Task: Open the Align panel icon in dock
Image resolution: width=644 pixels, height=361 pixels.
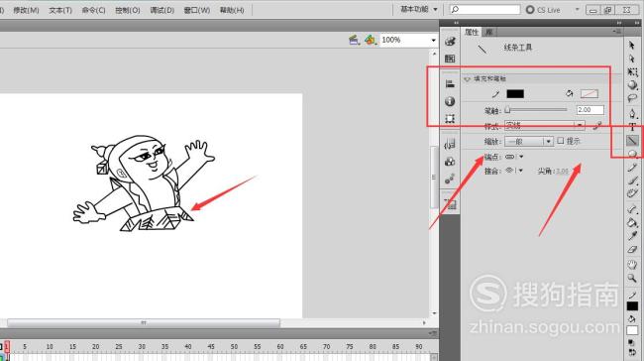Action: click(x=450, y=84)
